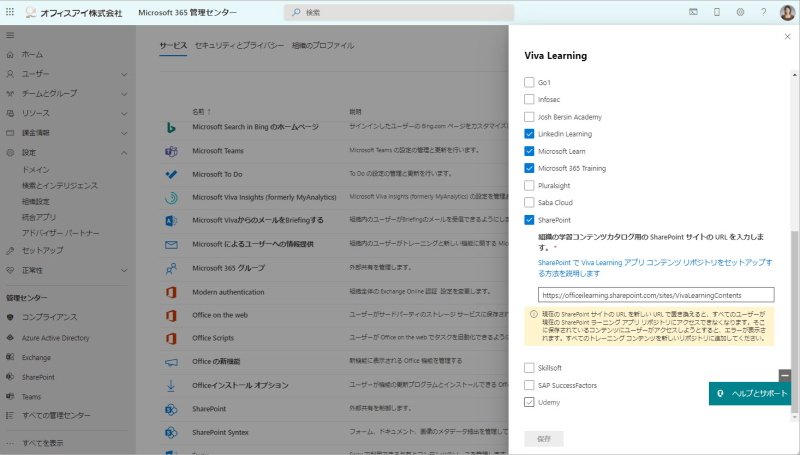Open the SharePoint repository setup instructions link
Screen dimensions: 800x455
655,268
